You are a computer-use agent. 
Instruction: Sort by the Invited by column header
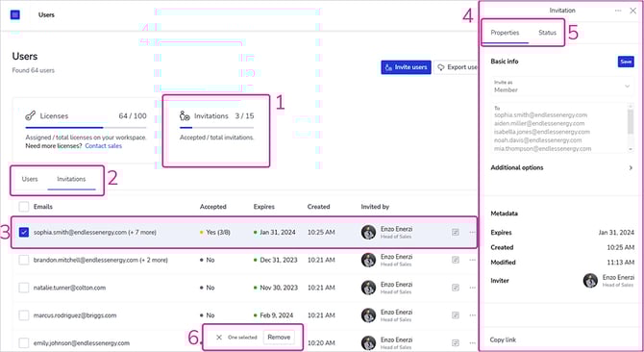pyautogui.click(x=375, y=207)
